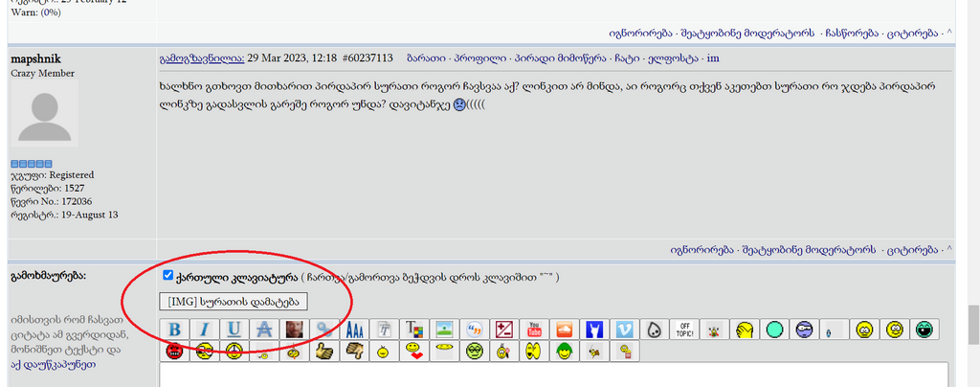The height and width of the screenshot is (387, 980).
Task: Report mapshnik's post via შეატყობინე მოდერატორს
Action: (x=810, y=249)
